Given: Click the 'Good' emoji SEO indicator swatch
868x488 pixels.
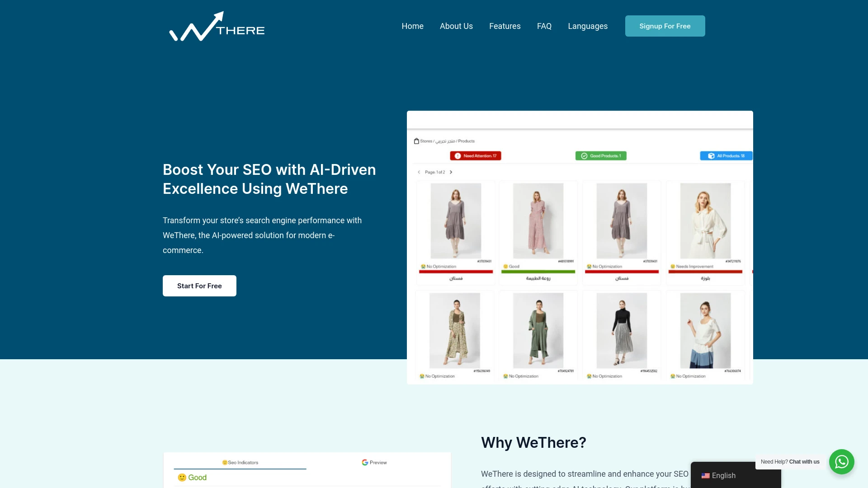Looking at the screenshot, I should tap(183, 477).
